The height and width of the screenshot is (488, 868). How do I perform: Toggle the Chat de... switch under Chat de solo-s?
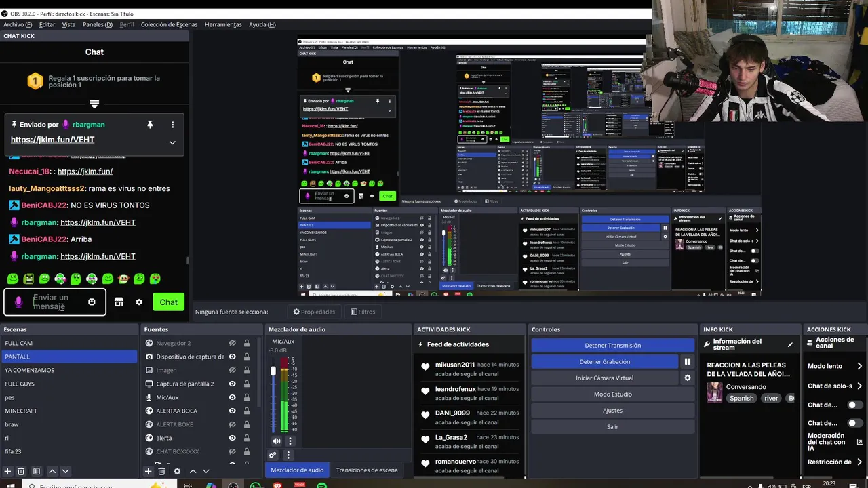click(855, 405)
